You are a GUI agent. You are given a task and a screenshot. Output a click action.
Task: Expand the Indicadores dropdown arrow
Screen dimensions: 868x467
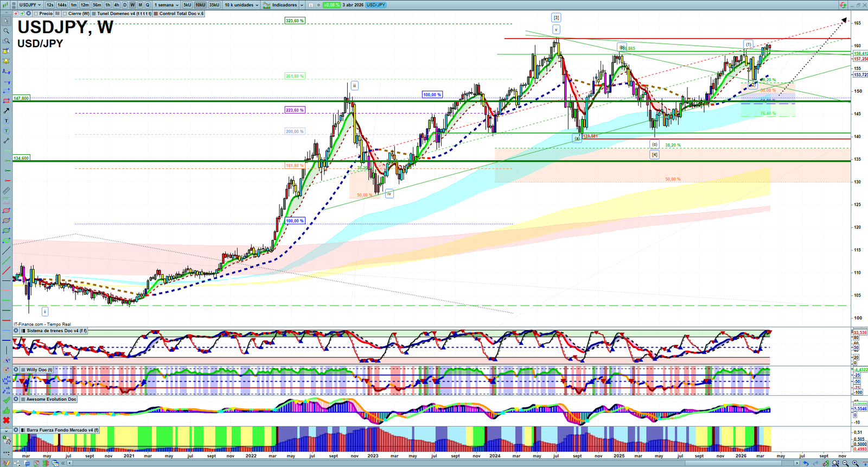point(302,5)
